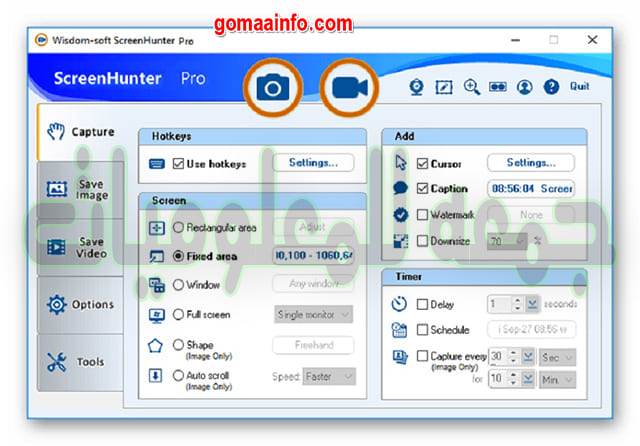640x446 pixels.
Task: Enable the Schedule checkbox
Action: pyautogui.click(x=422, y=329)
